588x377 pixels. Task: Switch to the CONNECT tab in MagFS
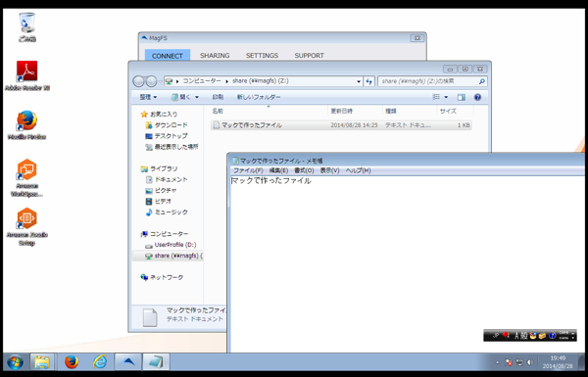coord(168,56)
